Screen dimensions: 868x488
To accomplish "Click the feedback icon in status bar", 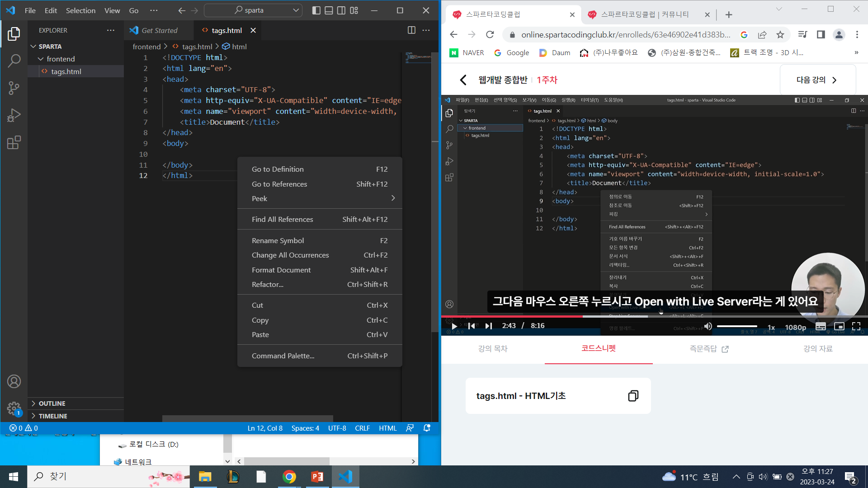I will coord(410,428).
